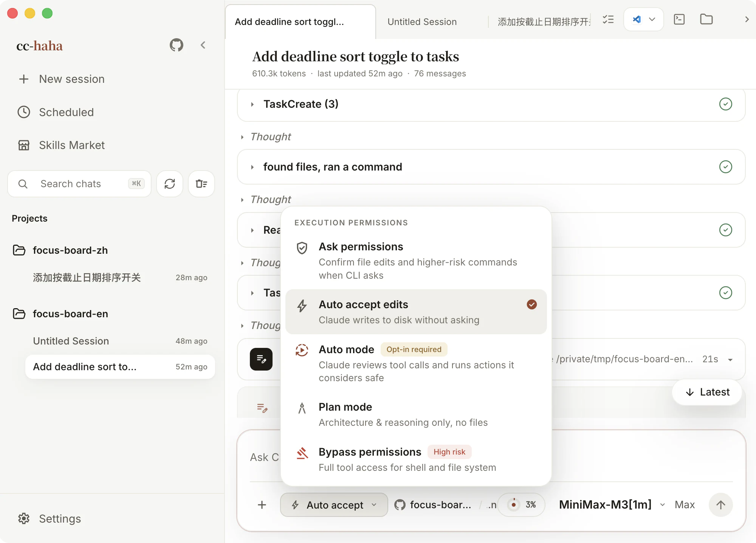This screenshot has width=756, height=543.
Task: Click the plus attachment icon in the composer
Action: click(x=262, y=505)
